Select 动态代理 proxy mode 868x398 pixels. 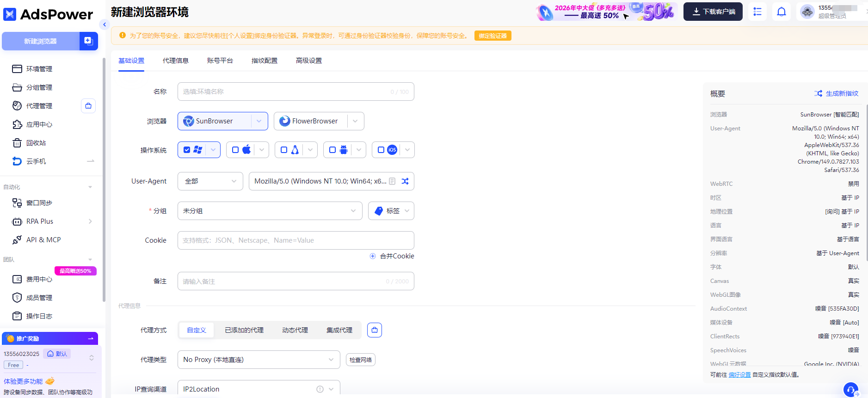pyautogui.click(x=295, y=330)
